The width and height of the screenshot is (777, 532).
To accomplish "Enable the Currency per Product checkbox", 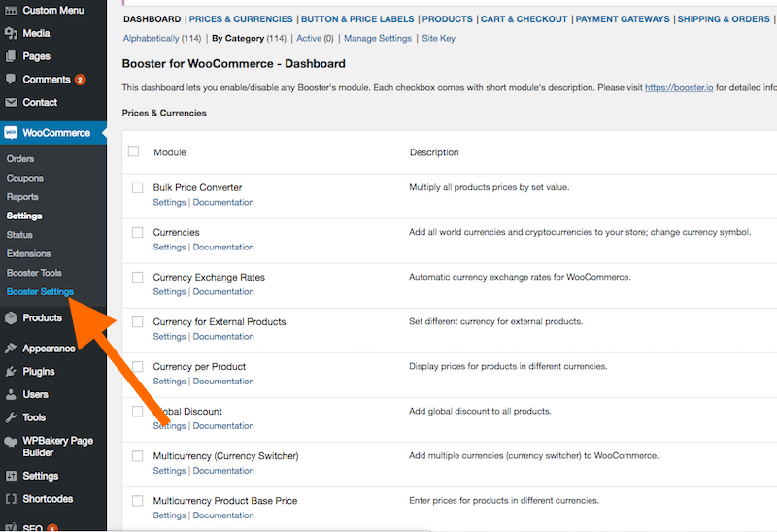I will (137, 367).
